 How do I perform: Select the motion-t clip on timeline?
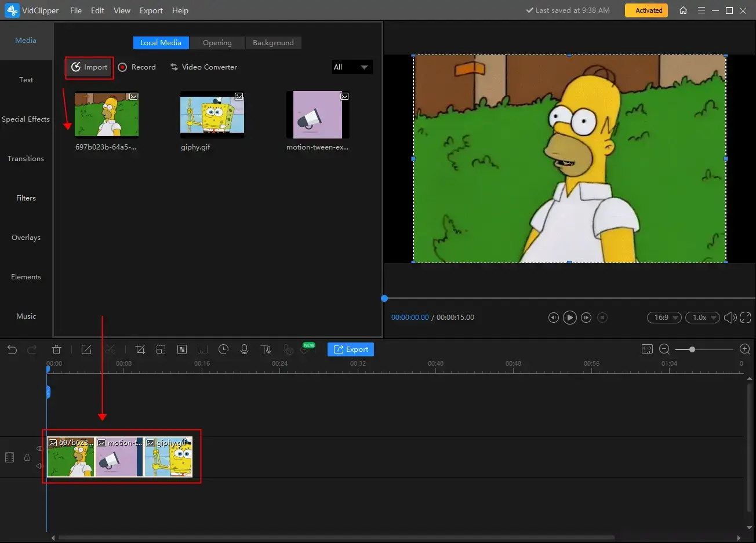pos(119,457)
